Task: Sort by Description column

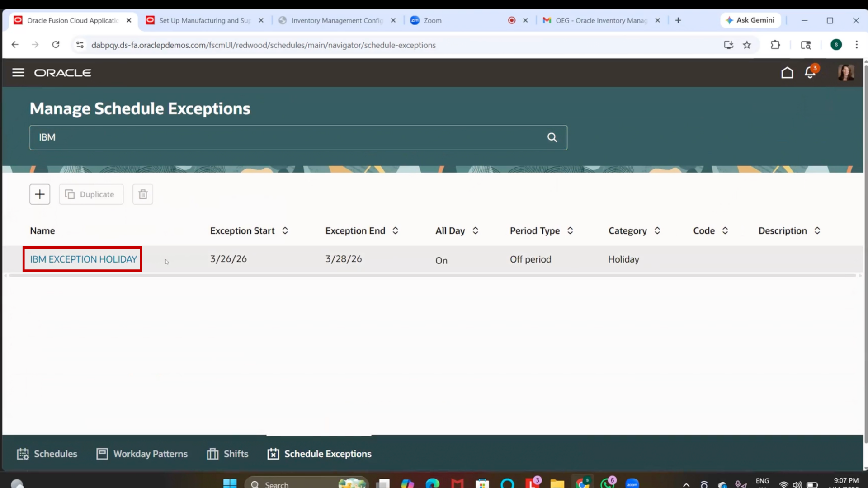Action: 817,230
